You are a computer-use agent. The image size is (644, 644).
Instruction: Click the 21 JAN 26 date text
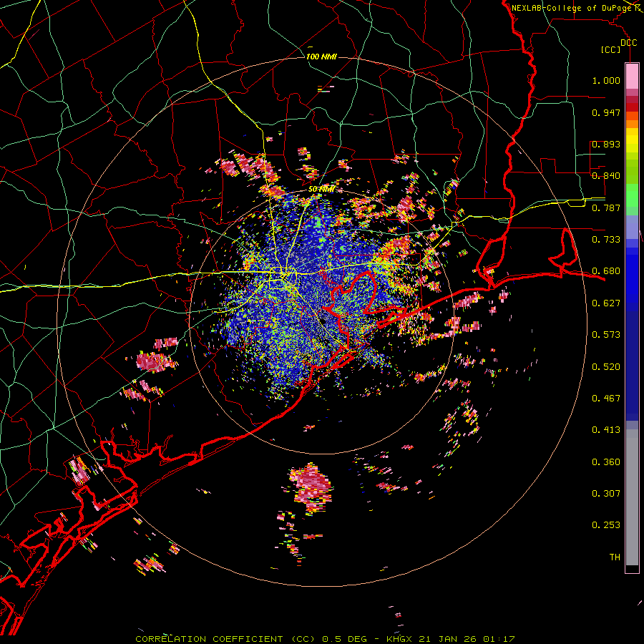point(447,639)
